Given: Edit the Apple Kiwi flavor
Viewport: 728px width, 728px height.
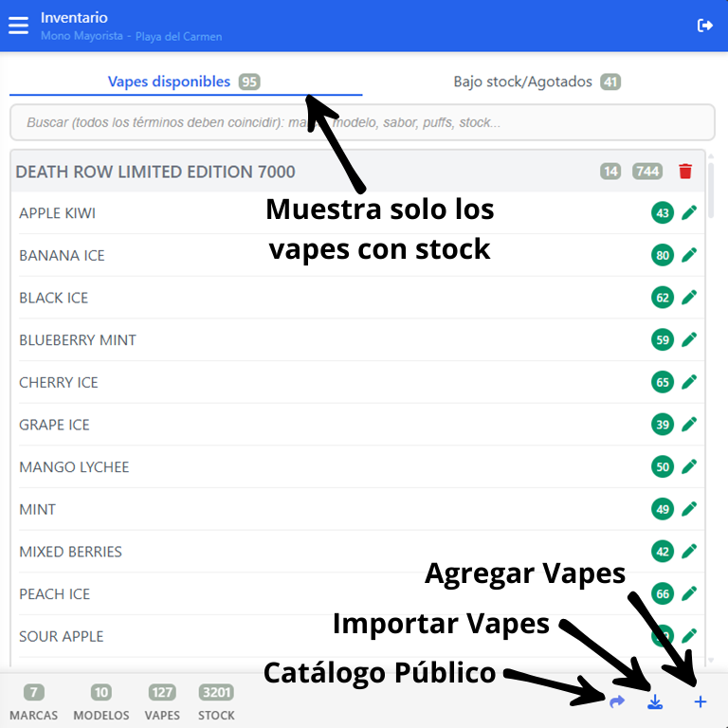Looking at the screenshot, I should tap(689, 213).
